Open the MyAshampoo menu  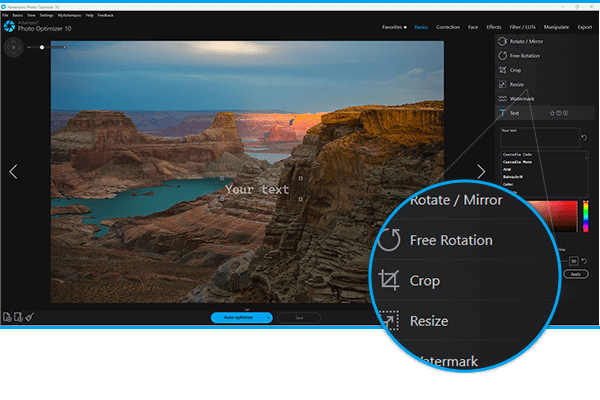pyautogui.click(x=70, y=15)
